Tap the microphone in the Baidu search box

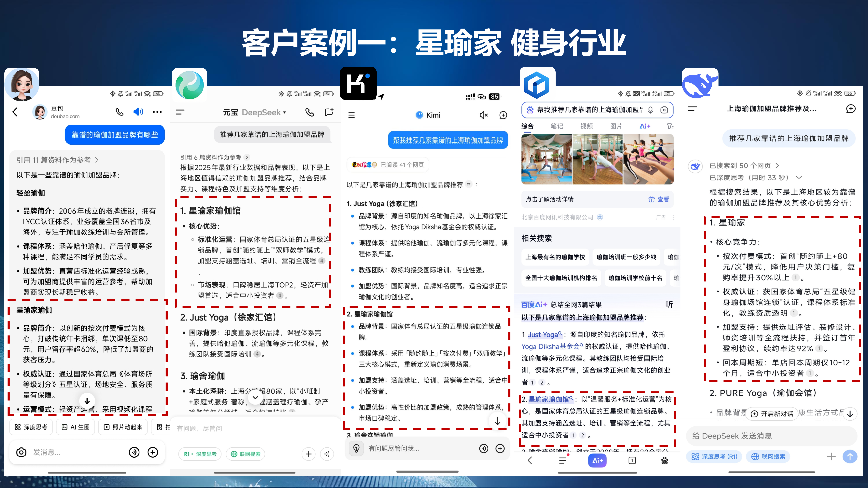[x=650, y=110]
